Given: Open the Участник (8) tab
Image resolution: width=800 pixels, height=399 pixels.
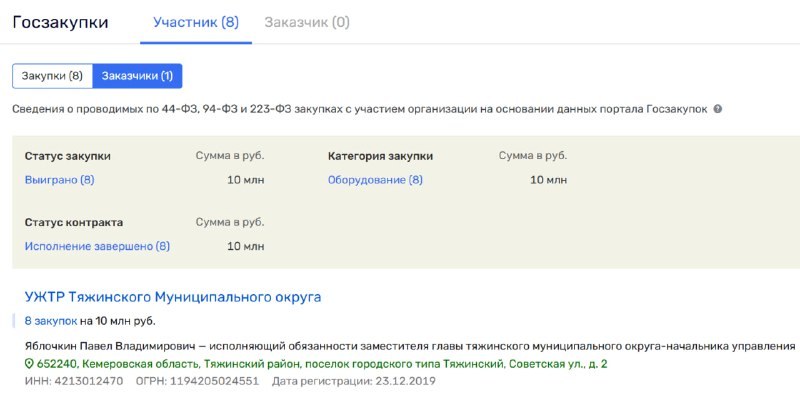Looking at the screenshot, I should [196, 22].
